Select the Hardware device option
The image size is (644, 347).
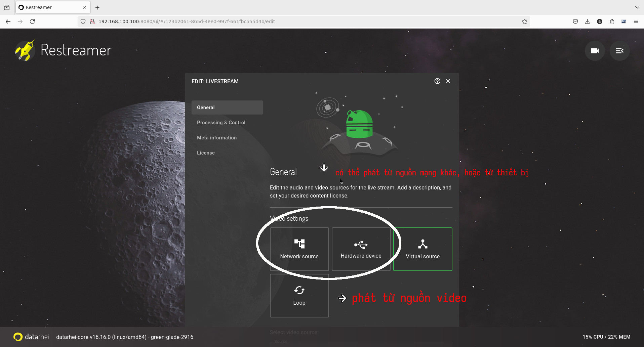click(x=361, y=249)
